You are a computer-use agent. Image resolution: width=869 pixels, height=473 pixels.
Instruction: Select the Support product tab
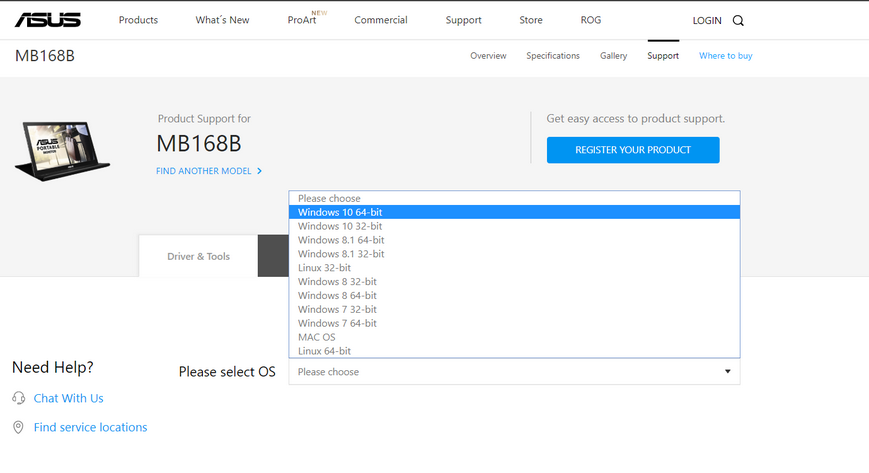(x=663, y=55)
